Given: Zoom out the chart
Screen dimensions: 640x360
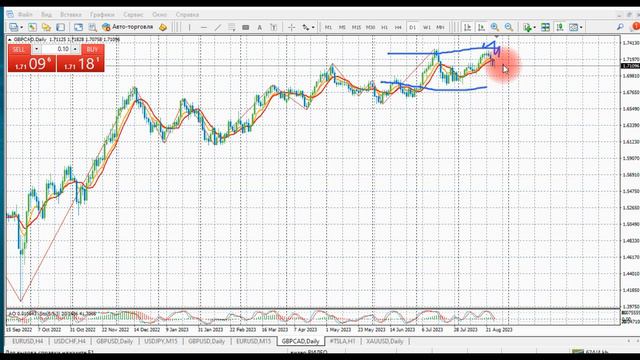Looking at the screenshot, I should [x=509, y=27].
